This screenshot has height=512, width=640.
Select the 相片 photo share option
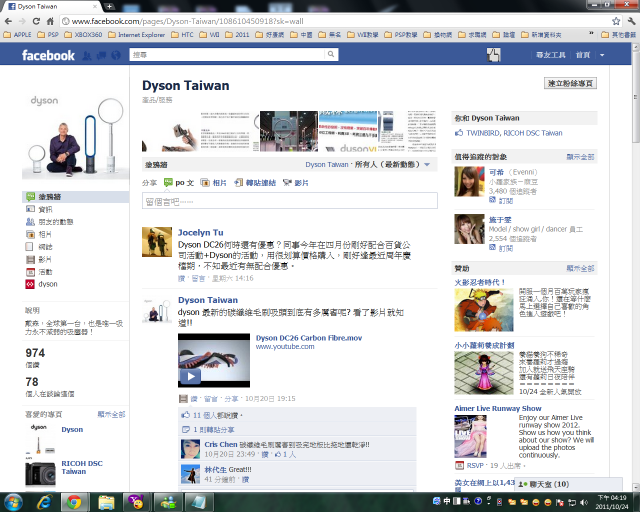pos(213,183)
